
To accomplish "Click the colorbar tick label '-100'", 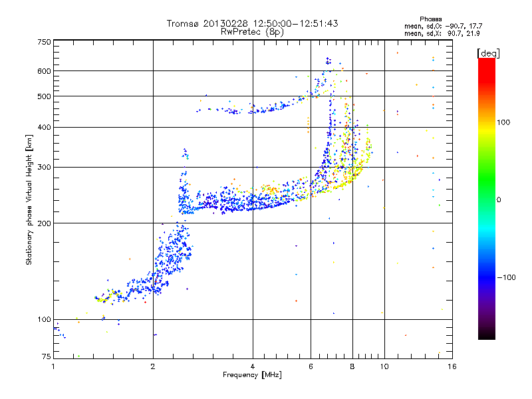I will coord(506,277).
